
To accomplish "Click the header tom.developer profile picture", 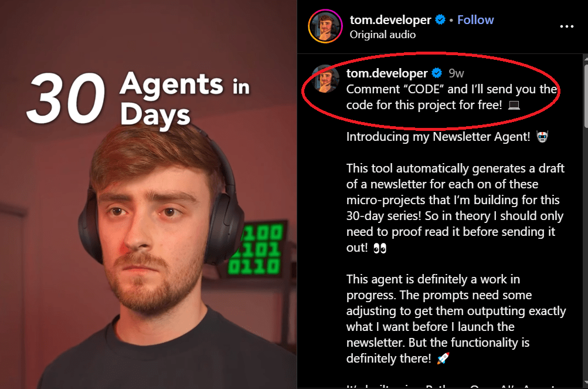I will click(325, 26).
